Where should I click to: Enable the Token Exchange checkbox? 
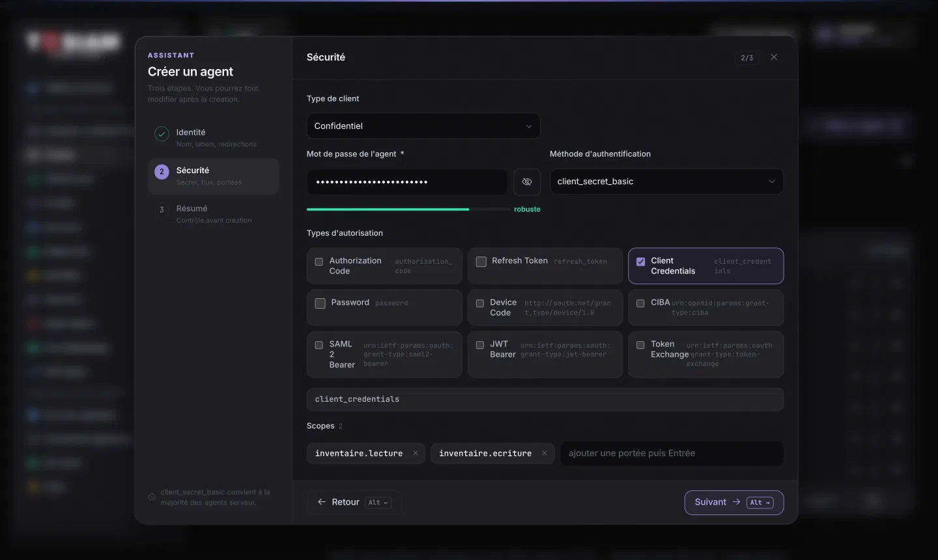(x=640, y=345)
